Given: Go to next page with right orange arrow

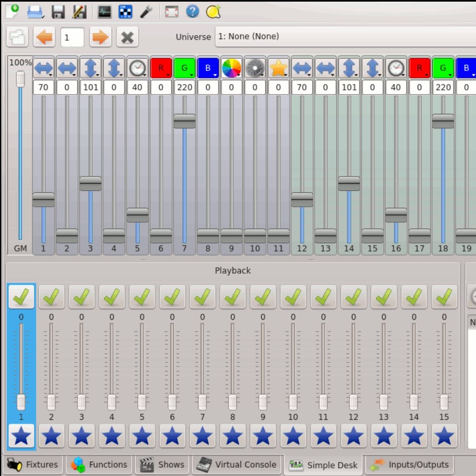Looking at the screenshot, I should pos(100,37).
